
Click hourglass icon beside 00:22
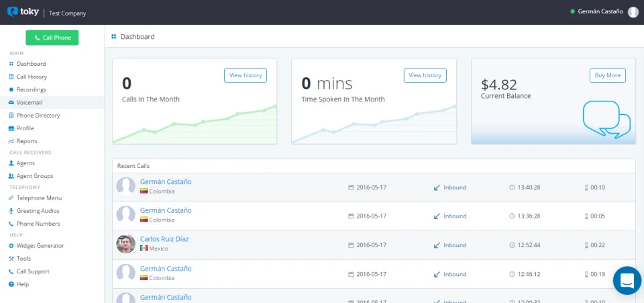586,245
